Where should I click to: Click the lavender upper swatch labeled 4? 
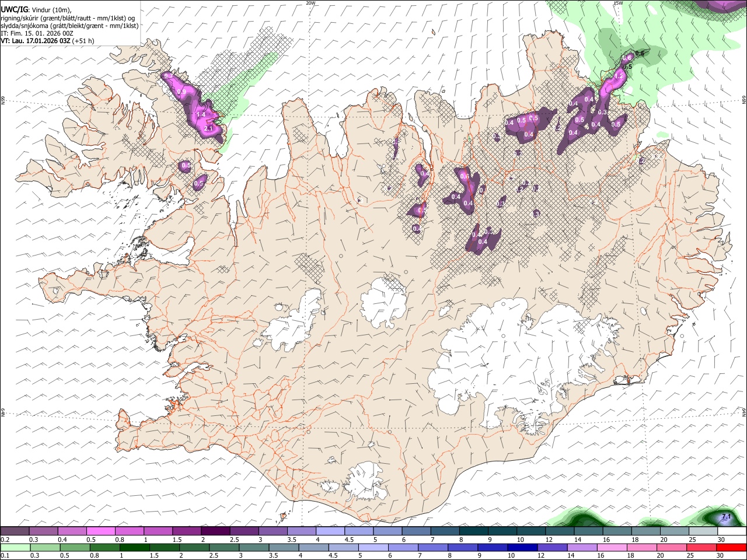(330, 531)
